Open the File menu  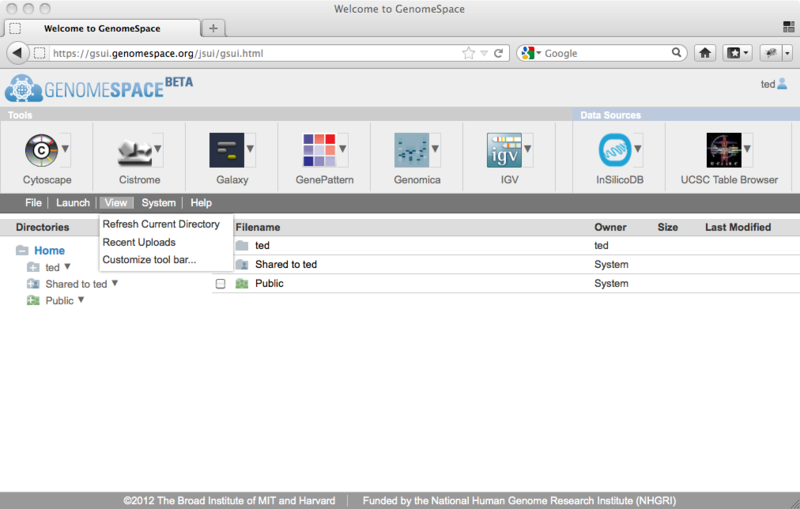[33, 202]
